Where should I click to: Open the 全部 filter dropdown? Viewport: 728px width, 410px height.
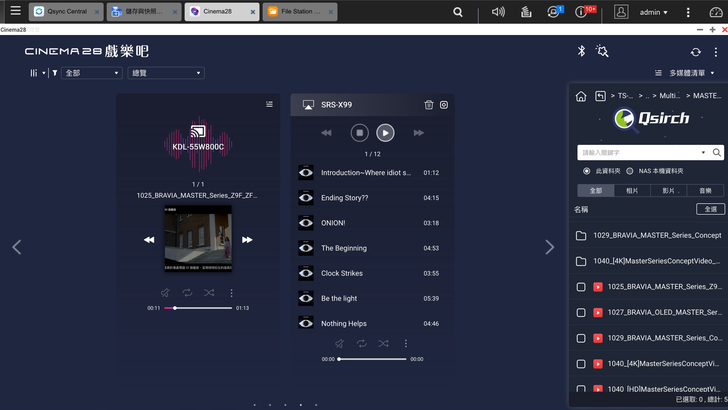(x=92, y=73)
